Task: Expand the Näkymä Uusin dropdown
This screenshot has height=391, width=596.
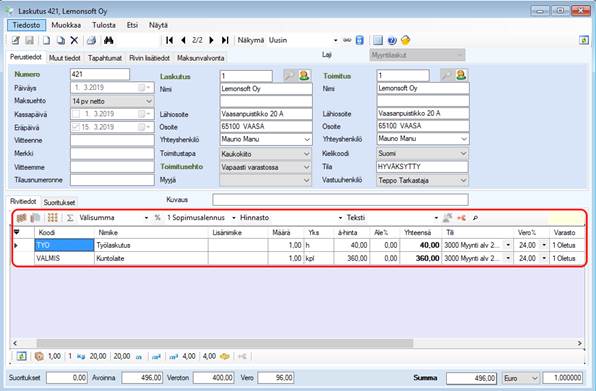Action: [335, 40]
